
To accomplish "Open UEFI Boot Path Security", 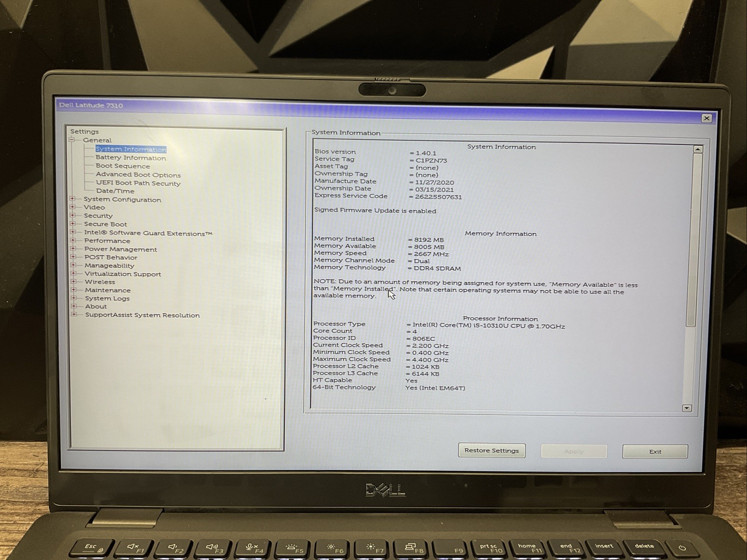I will 138,183.
